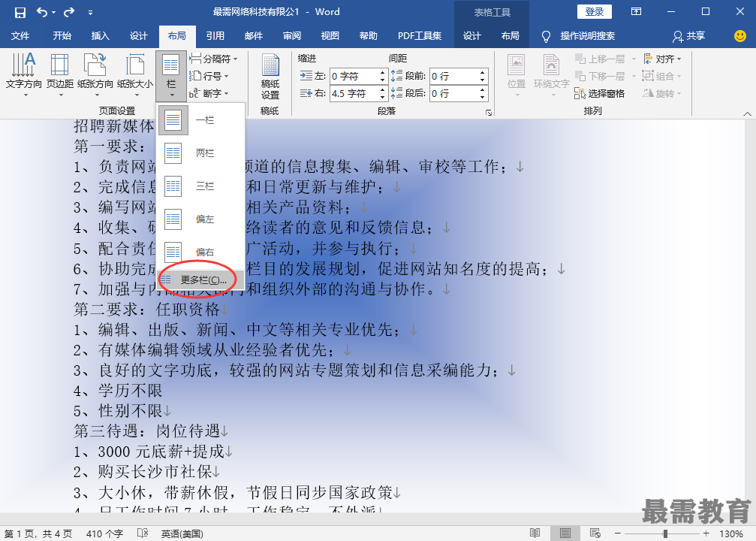This screenshot has width=756, height=541.
Task: Open ribbon display options icon
Action: (x=637, y=11)
